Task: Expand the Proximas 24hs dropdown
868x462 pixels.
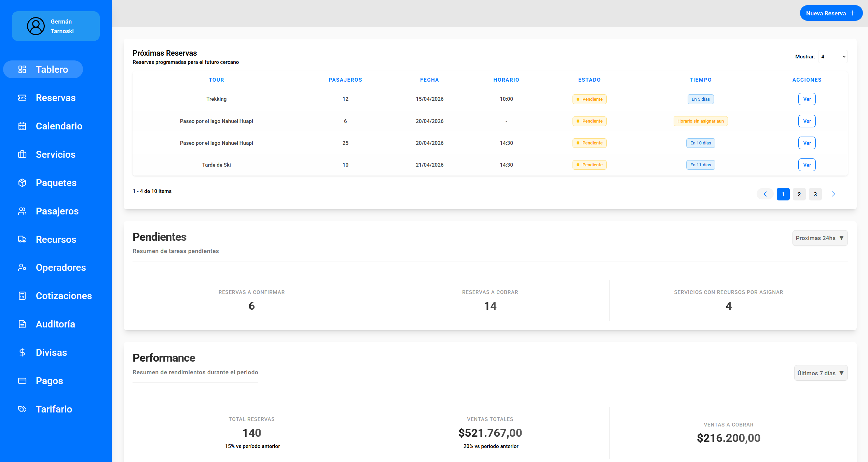Action: [820, 238]
